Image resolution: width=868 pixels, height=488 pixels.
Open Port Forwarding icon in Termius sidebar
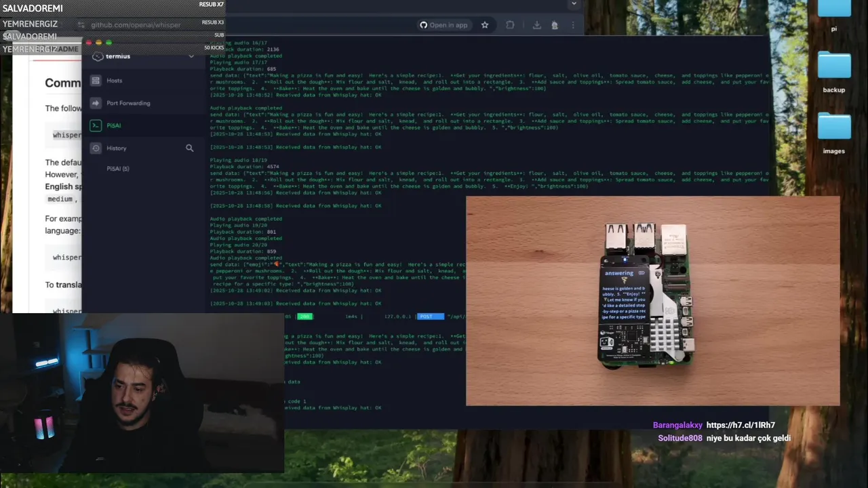(95, 103)
